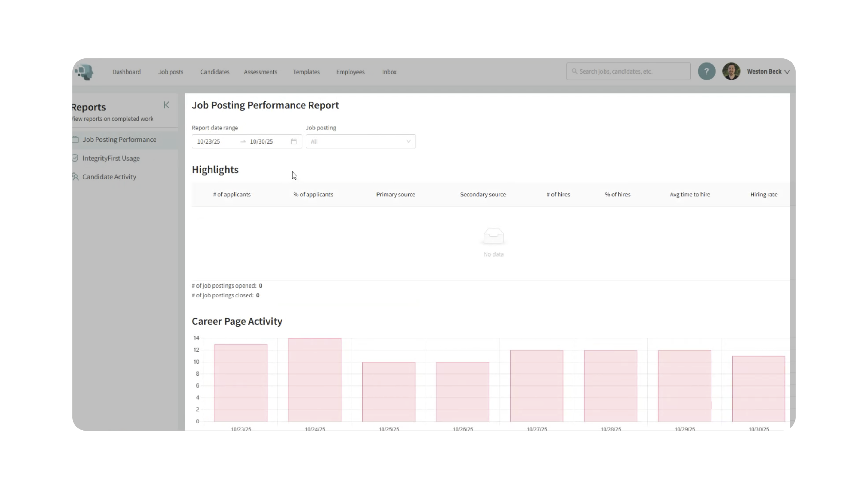This screenshot has width=868, height=489.
Task: Click the IntegrityFirst Usage shield icon
Action: tap(75, 158)
